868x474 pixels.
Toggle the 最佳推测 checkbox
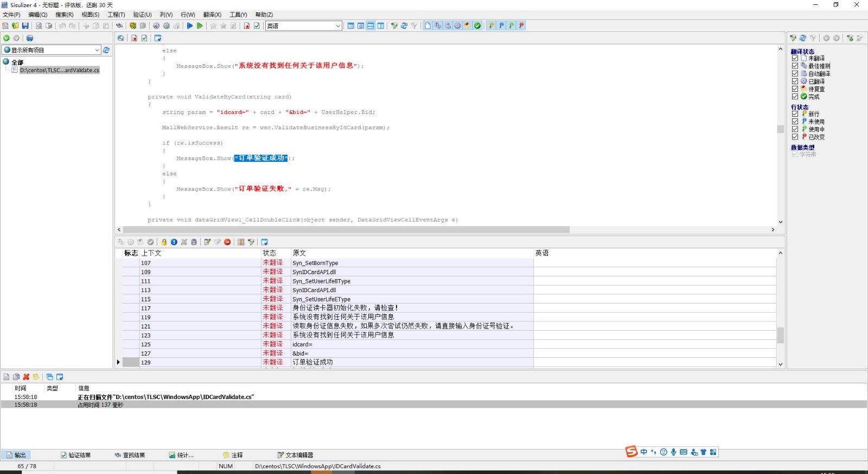click(795, 66)
